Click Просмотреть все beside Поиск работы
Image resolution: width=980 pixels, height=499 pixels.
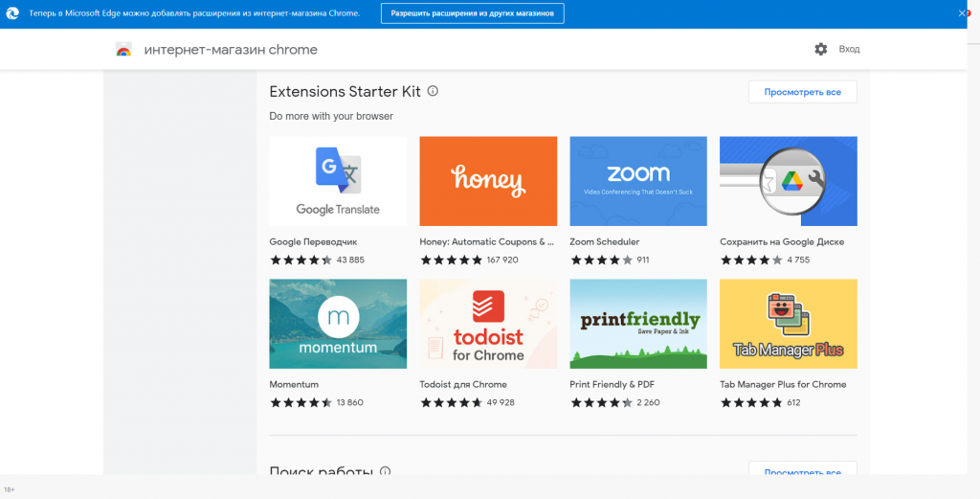pyautogui.click(x=802, y=472)
